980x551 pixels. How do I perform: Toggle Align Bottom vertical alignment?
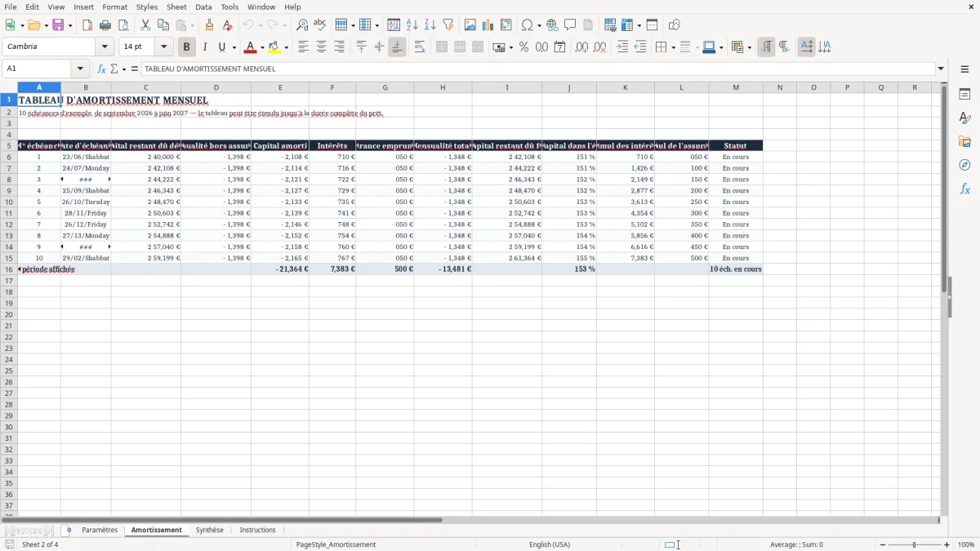click(397, 47)
